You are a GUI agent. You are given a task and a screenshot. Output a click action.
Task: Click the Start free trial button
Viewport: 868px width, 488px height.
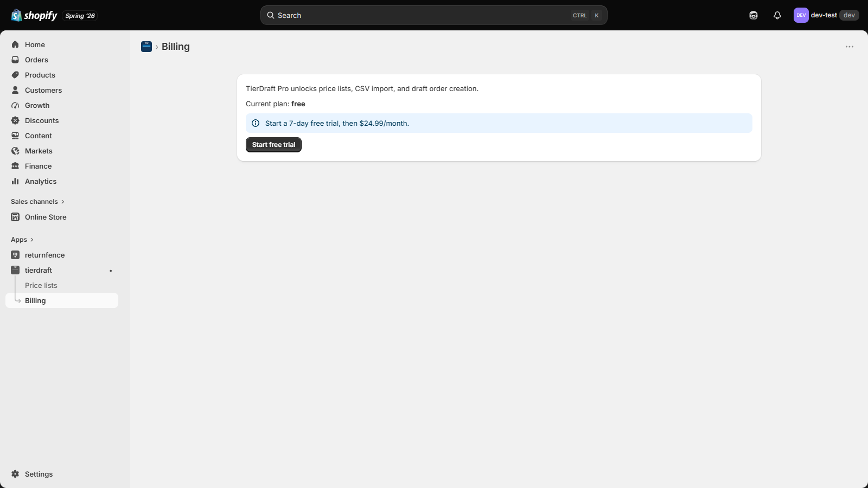click(273, 145)
